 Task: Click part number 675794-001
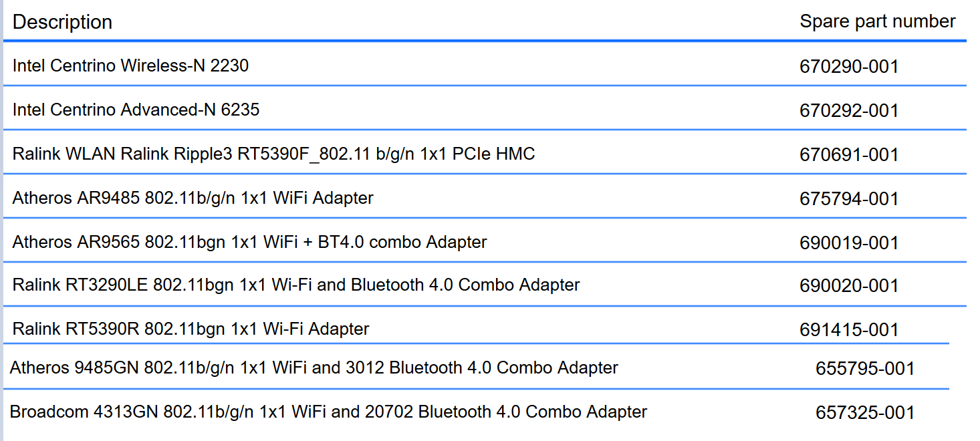849,199
